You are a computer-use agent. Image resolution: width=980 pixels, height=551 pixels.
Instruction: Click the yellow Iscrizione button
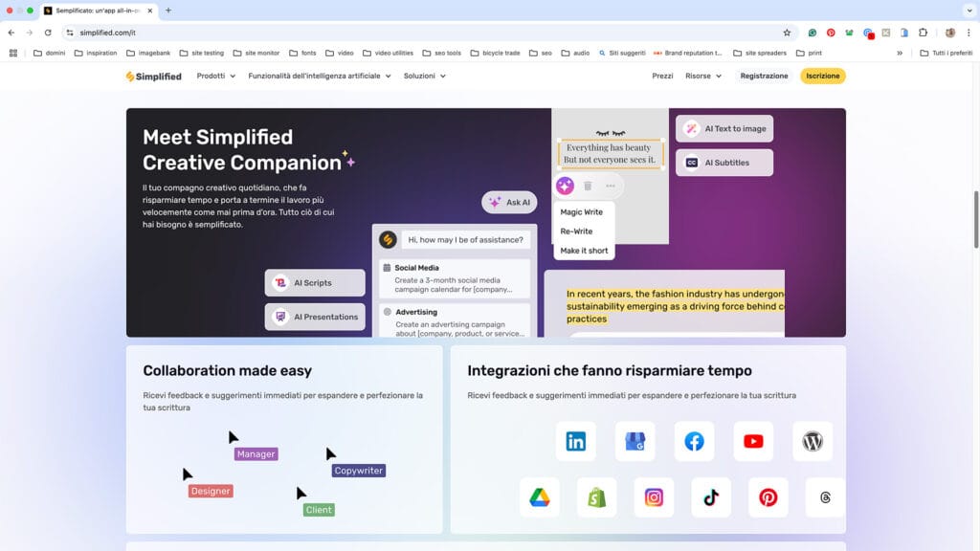(822, 77)
